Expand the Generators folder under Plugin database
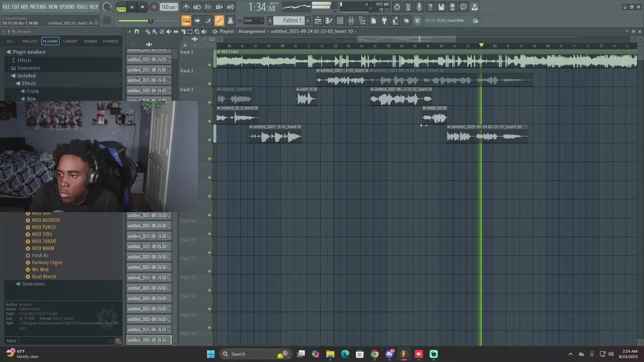This screenshot has width=644, height=362. (29, 68)
